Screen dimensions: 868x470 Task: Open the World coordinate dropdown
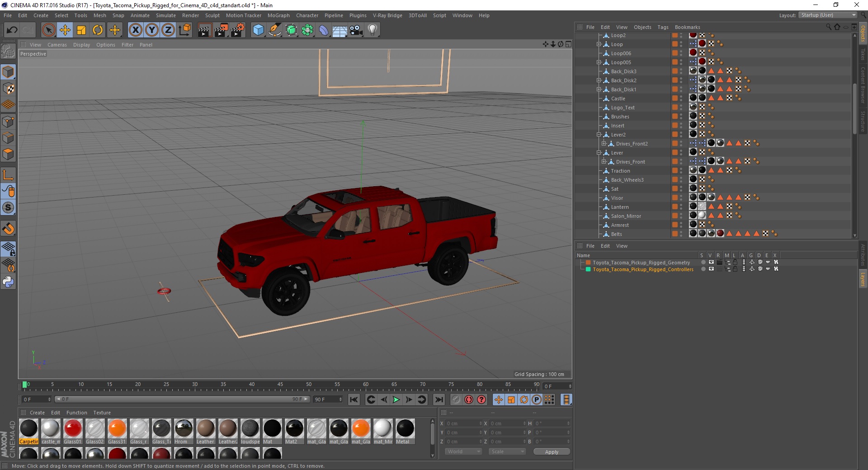463,451
